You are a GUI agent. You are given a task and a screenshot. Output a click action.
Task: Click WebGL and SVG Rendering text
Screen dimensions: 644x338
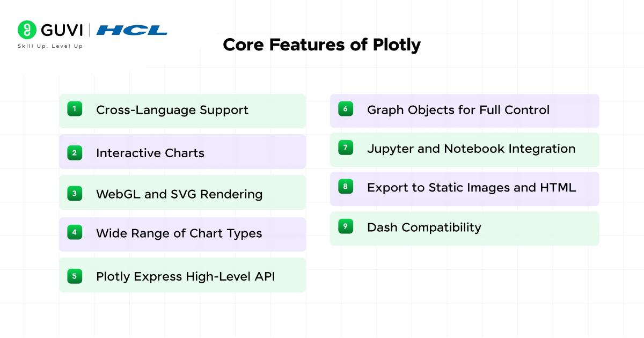coord(179,194)
